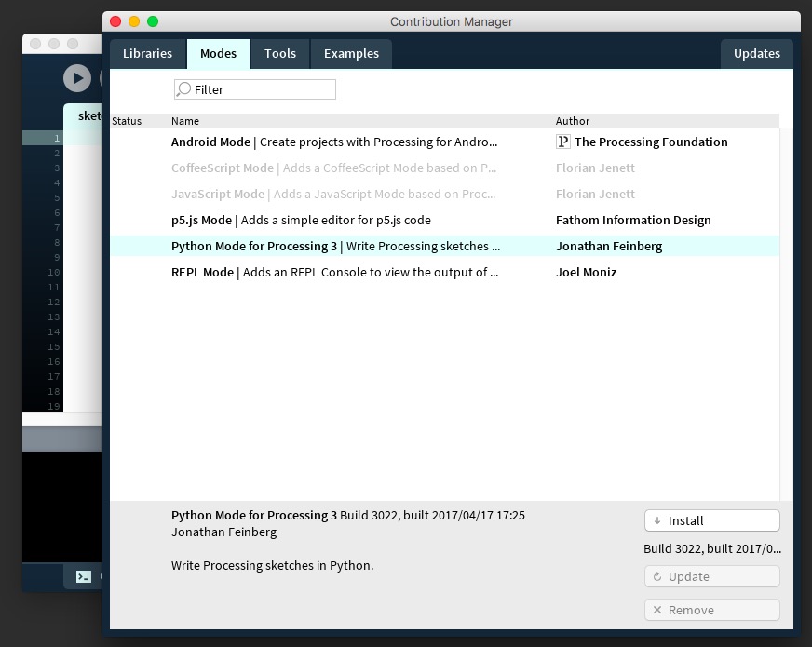The image size is (812, 647).
Task: Sort list by Author column header
Action: coord(573,121)
